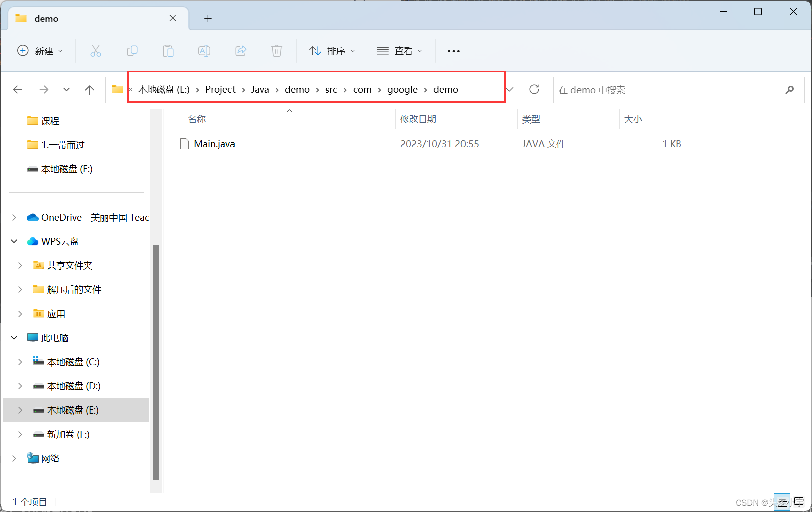Open the 查看 view options dropdown
Viewport: 812px width, 512px height.
400,51
